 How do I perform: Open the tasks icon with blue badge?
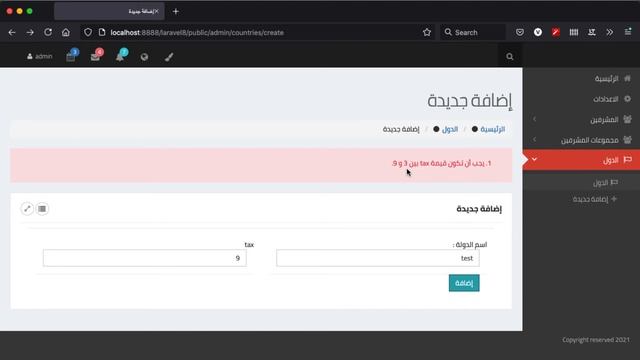click(x=71, y=56)
